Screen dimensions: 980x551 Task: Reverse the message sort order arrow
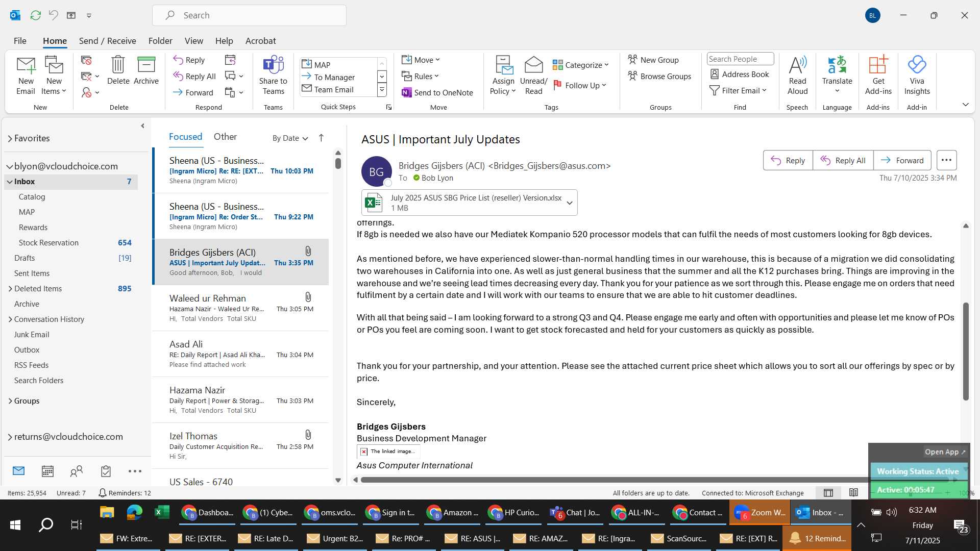pos(321,138)
